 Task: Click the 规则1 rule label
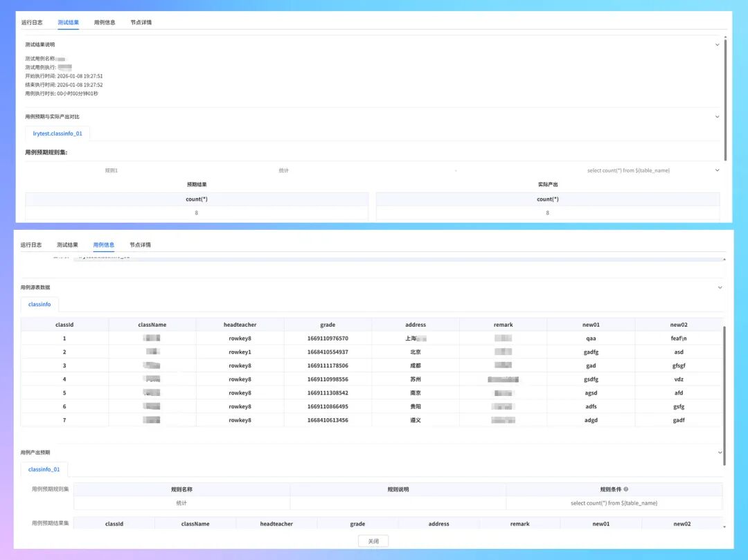(111, 170)
